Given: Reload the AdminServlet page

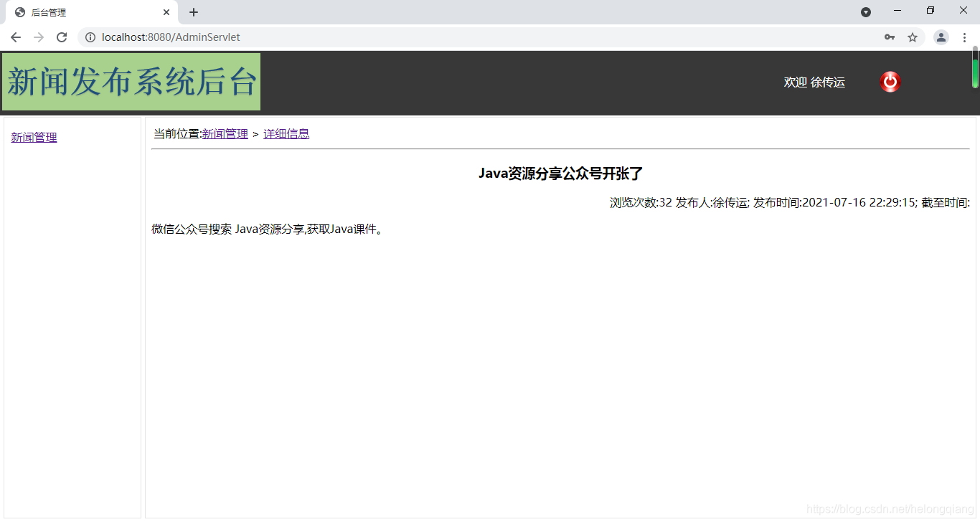Looking at the screenshot, I should tap(62, 37).
